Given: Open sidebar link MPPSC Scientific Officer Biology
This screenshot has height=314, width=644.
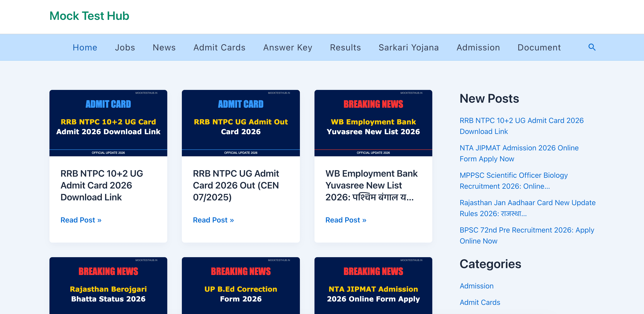Looking at the screenshot, I should 513,181.
